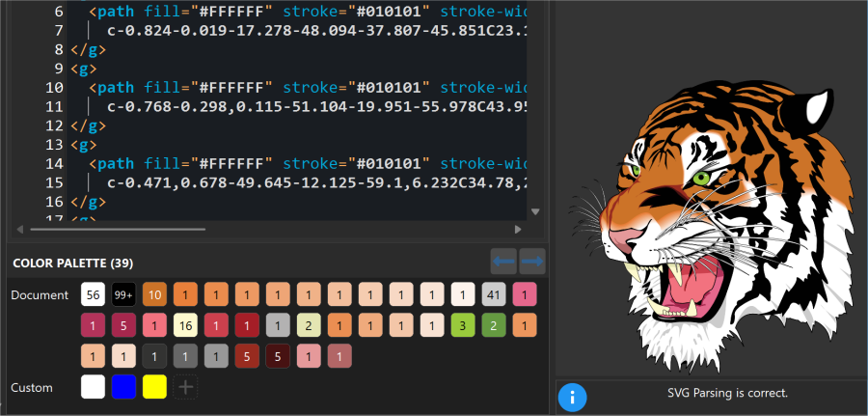This screenshot has height=416, width=868.
Task: Click the blue info icon beside parsing status
Action: coord(572,397)
